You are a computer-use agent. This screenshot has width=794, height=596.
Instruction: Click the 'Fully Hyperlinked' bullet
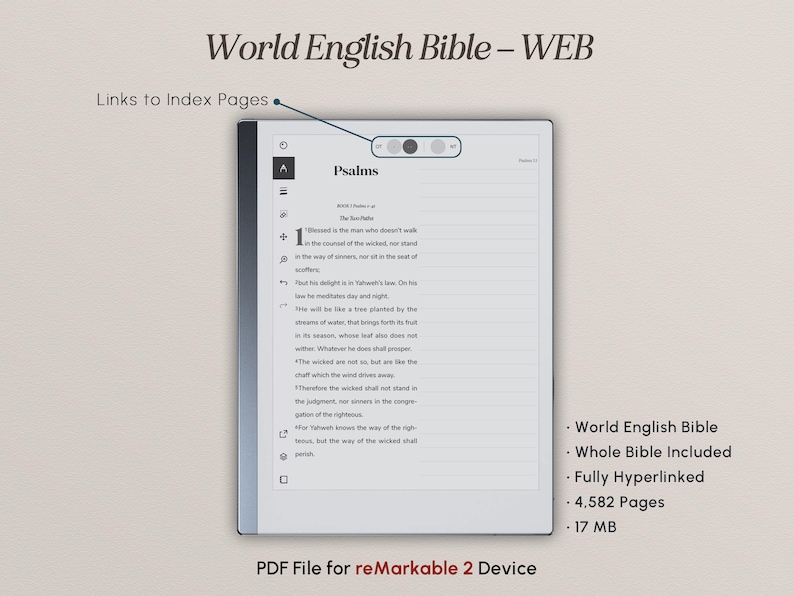click(640, 477)
